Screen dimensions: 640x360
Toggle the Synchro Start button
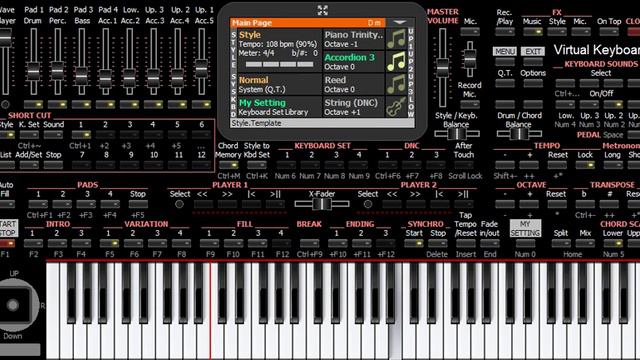click(414, 243)
